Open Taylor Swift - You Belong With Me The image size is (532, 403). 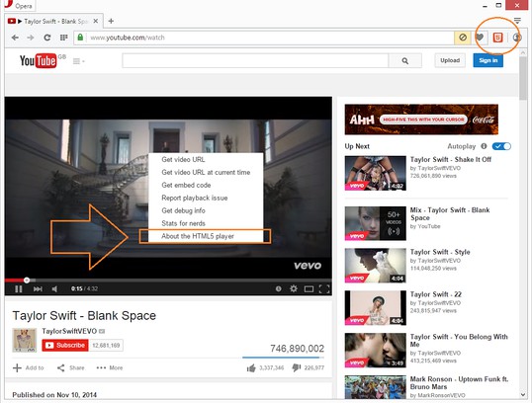pos(459,341)
